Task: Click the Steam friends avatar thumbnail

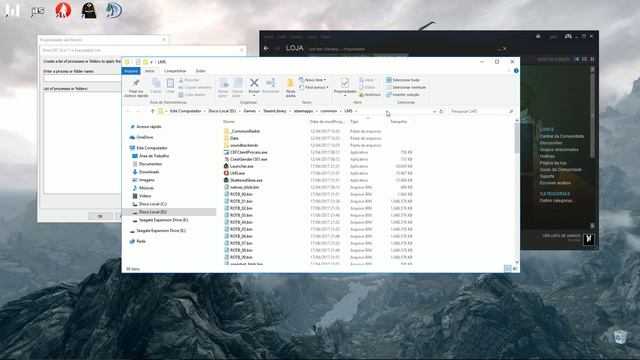Action: coord(588,239)
